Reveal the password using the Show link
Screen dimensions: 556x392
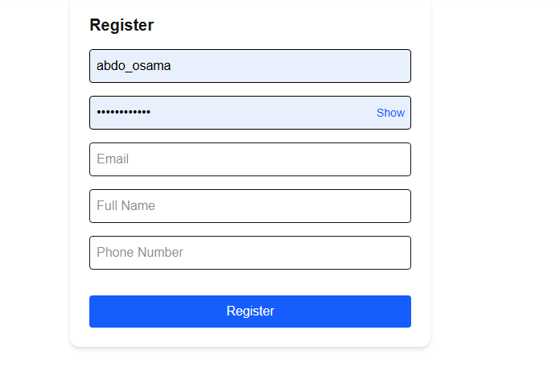point(390,113)
